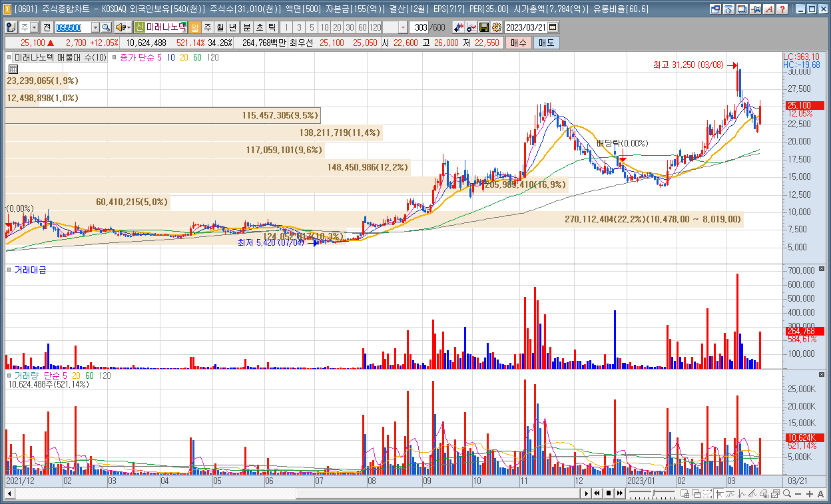Screen dimensions: 831x504
Task: Open the help question mark icon
Action: tap(782, 9)
